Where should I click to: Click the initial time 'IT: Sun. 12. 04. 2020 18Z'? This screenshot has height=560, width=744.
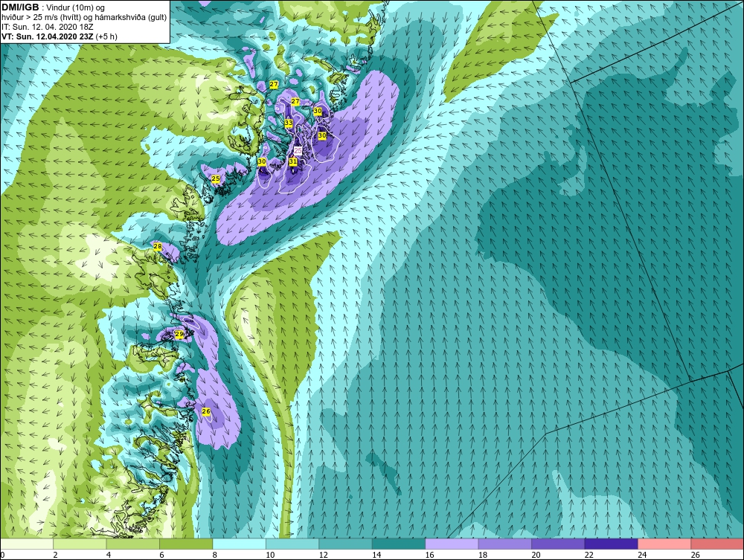point(49,27)
